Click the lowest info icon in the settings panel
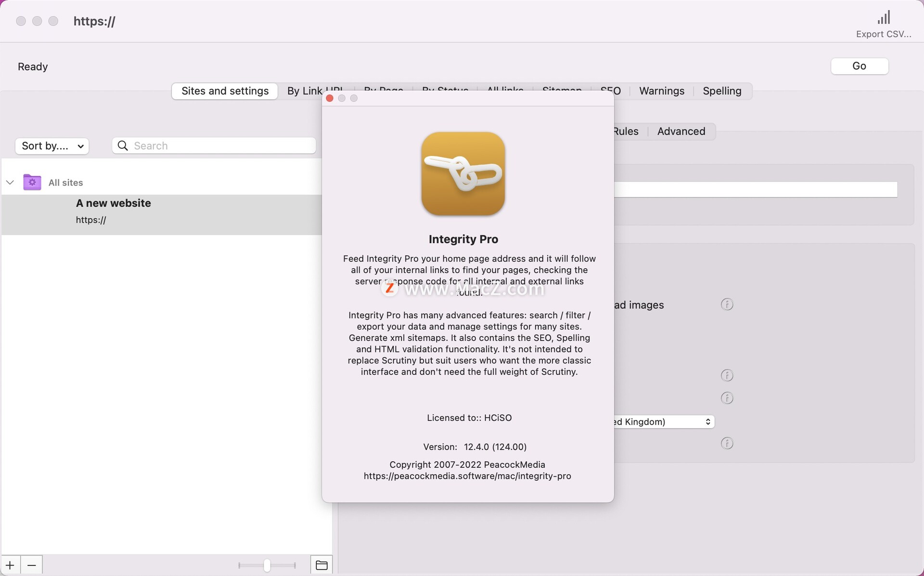This screenshot has width=924, height=576. (727, 443)
